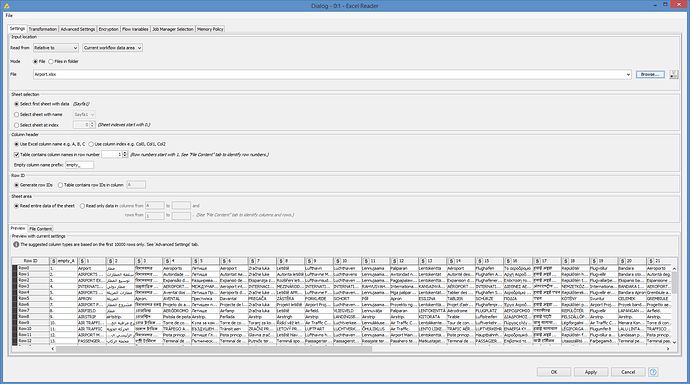Click the KNIME warning icon in title bar

[7, 6]
